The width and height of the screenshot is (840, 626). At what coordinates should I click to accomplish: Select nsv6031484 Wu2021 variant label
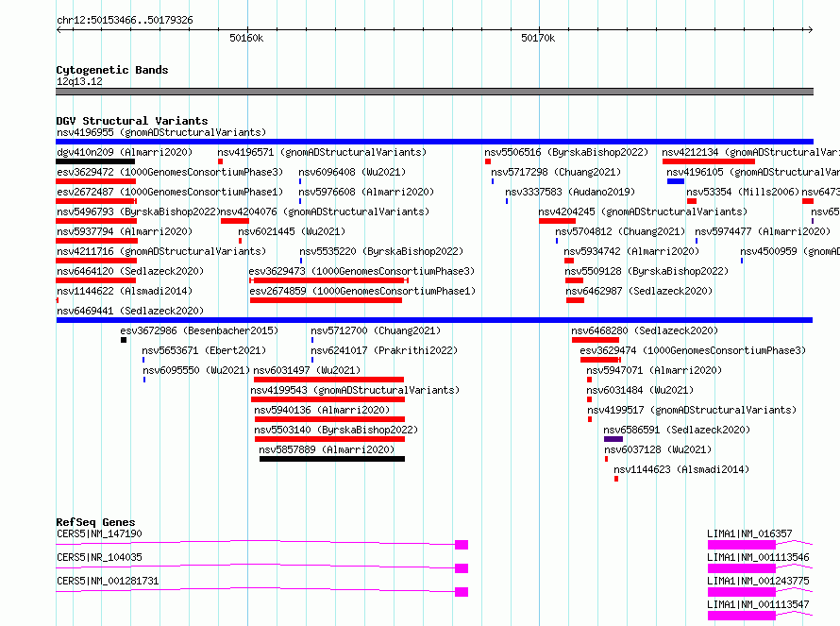(640, 390)
